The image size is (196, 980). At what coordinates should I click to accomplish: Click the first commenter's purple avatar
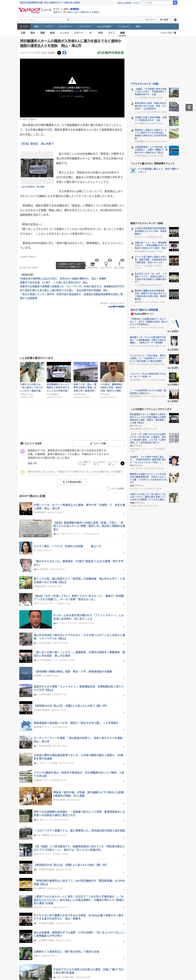(x=22, y=451)
